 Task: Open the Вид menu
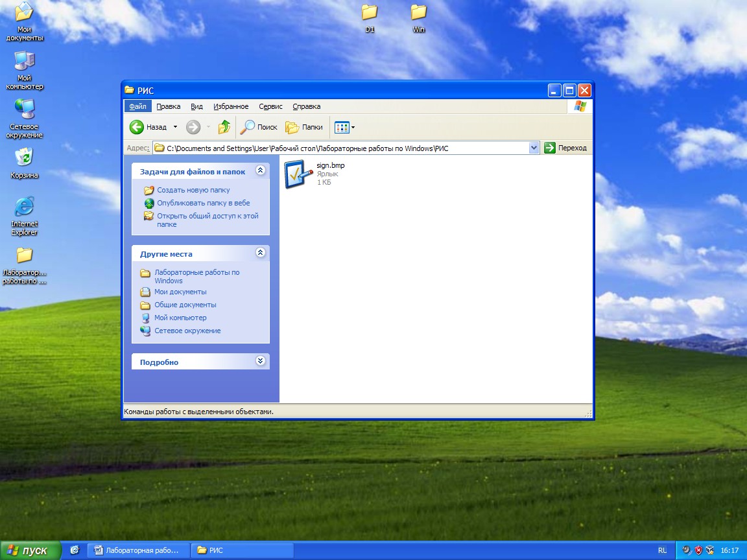click(x=196, y=106)
